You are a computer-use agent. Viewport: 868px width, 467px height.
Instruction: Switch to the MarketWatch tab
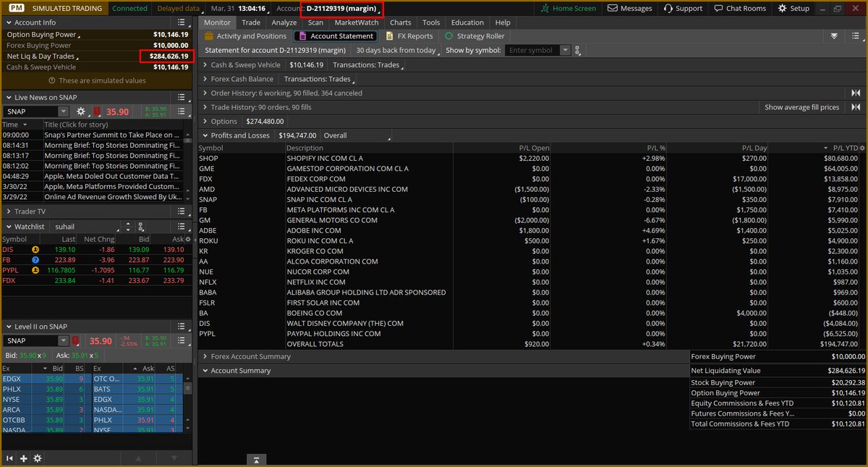tap(357, 22)
